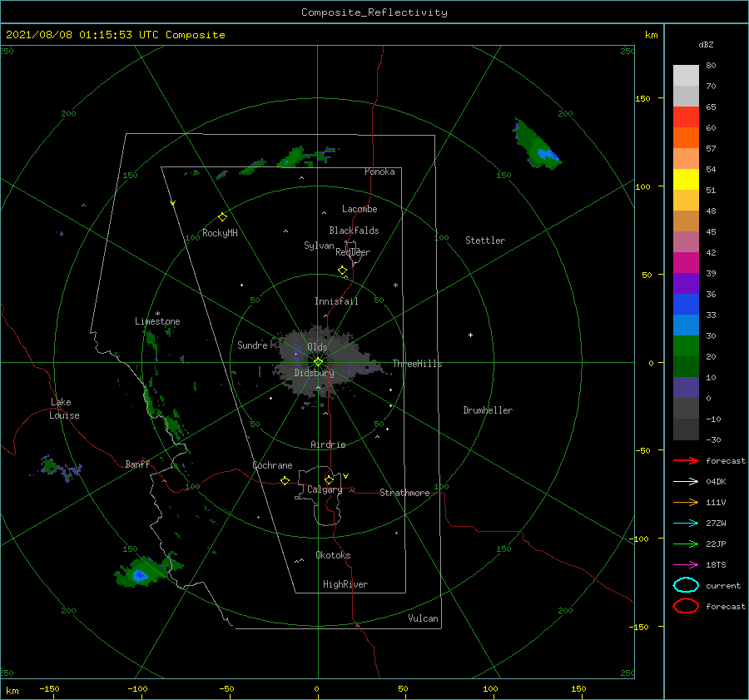Click the cyan 27ZW arrow icon
Screen dimensions: 749x700
(686, 524)
